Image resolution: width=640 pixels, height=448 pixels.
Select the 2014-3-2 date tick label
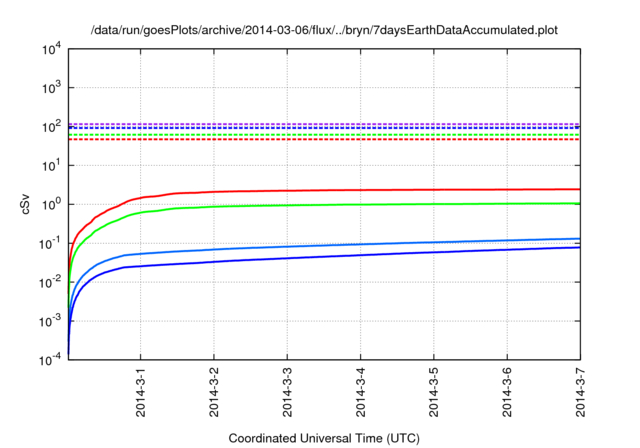pyautogui.click(x=214, y=392)
